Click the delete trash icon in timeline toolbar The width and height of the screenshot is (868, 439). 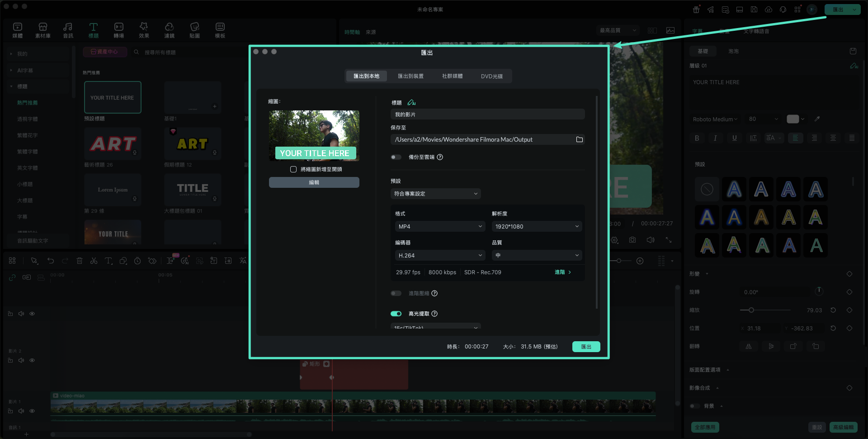[x=79, y=261]
